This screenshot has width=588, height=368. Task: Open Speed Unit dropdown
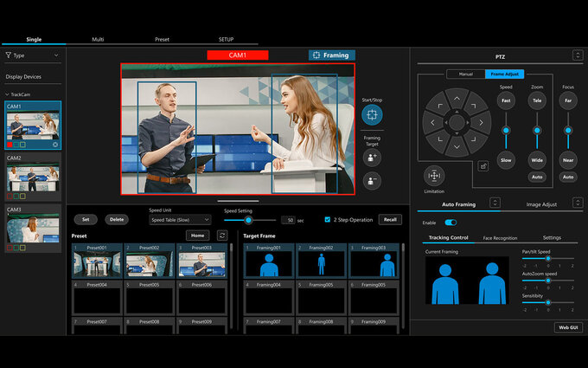pos(180,220)
